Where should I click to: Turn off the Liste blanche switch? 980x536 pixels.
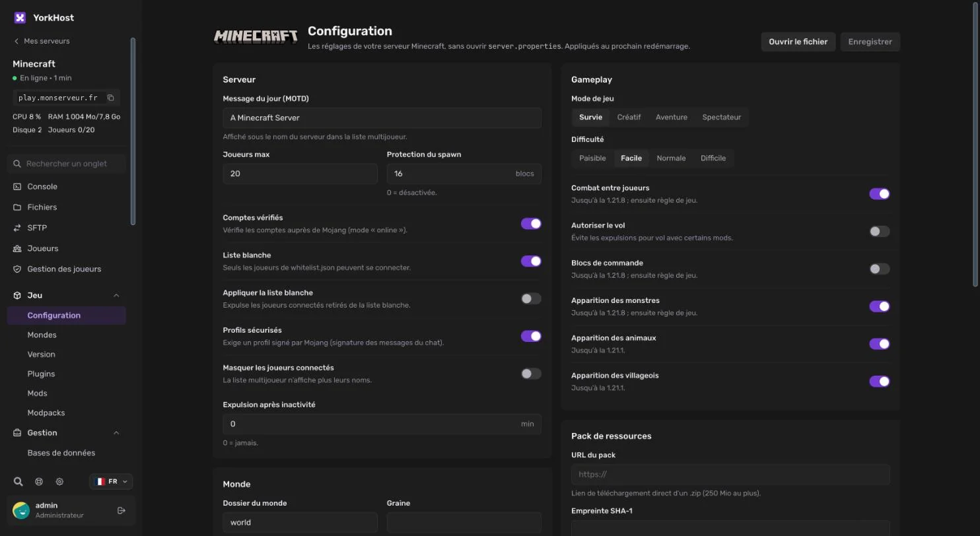pyautogui.click(x=531, y=261)
